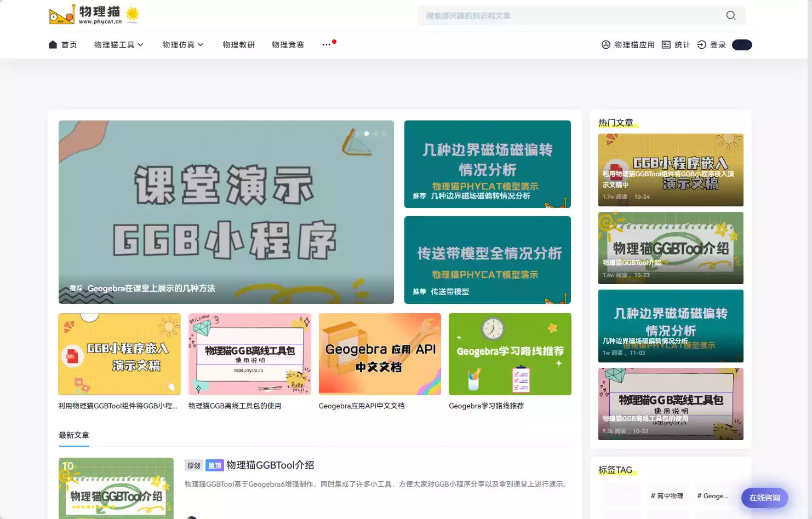Screen dimensions: 812x519
Task: Open the 课堂演示 GGB小程序 carousel slide
Action: point(226,212)
